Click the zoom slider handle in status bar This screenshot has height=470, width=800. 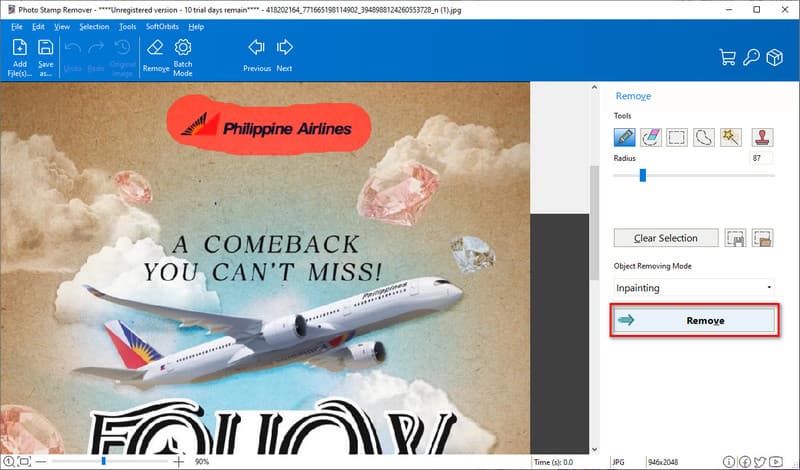pyautogui.click(x=104, y=461)
